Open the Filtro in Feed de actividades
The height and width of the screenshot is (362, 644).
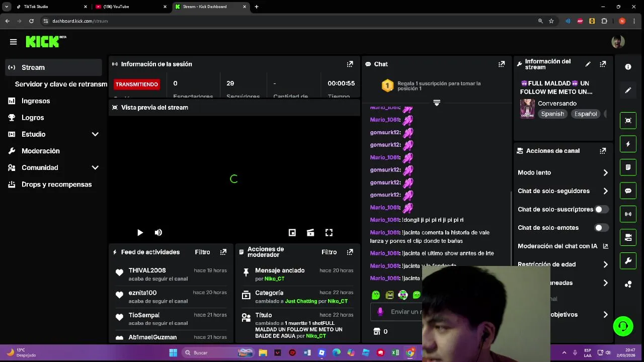pos(202,252)
